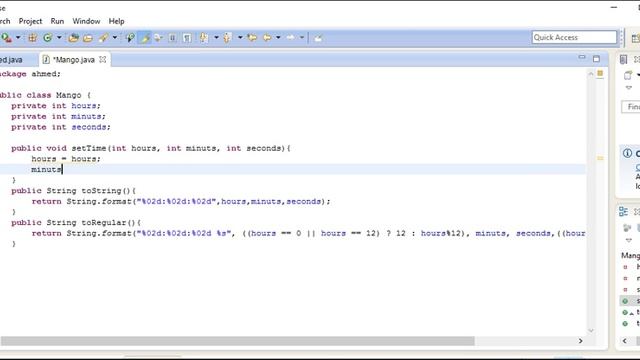Open the Outline view menu triangle
Screen dimensions: 640x360
tap(629, 240)
